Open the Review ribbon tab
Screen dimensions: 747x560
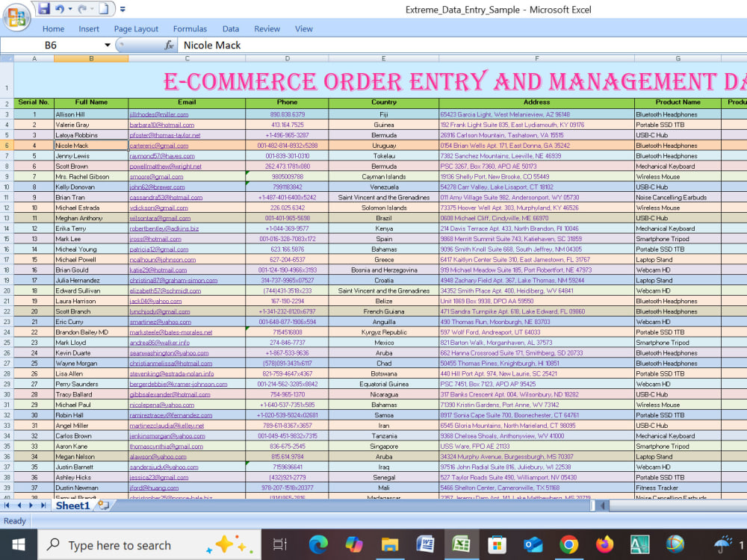(x=267, y=29)
